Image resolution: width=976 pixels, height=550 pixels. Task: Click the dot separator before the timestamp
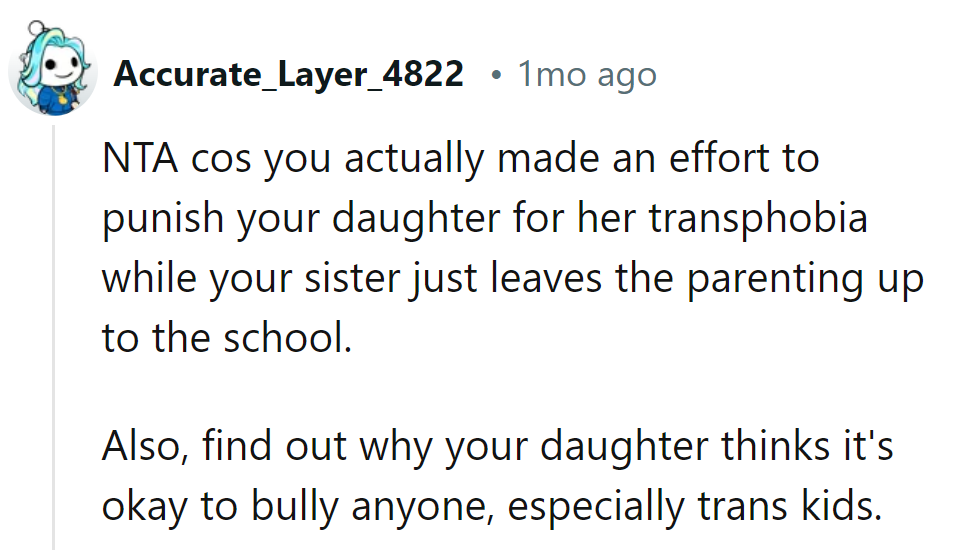tap(496, 75)
